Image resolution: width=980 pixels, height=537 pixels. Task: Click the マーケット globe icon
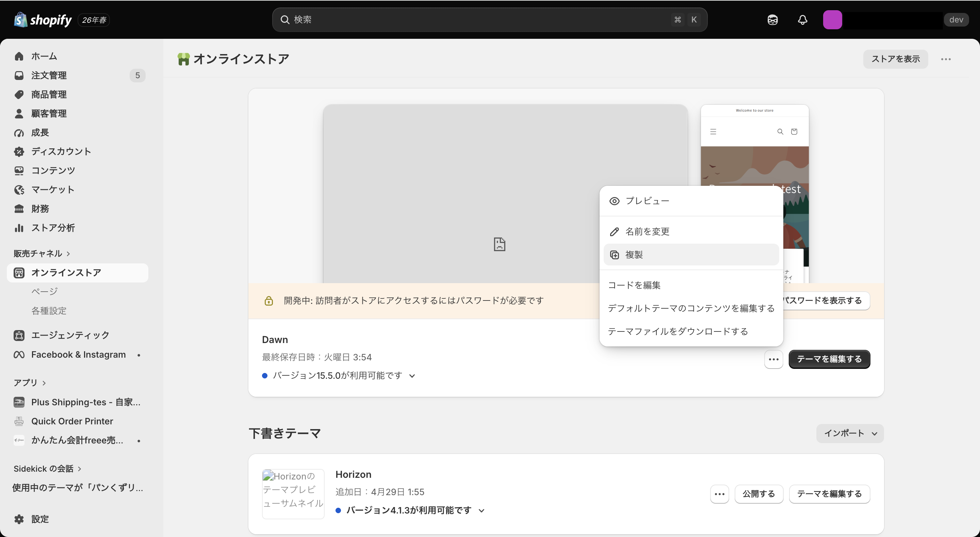[x=19, y=190]
